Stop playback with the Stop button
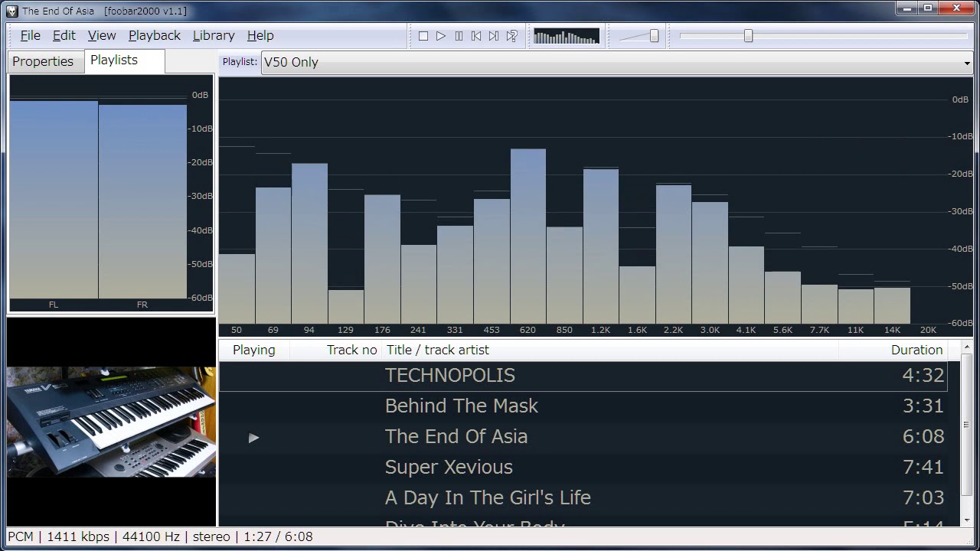 [x=423, y=36]
